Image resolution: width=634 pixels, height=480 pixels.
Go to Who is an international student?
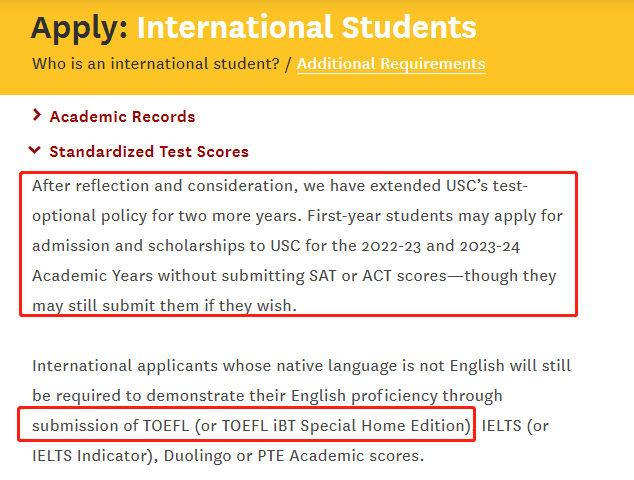156,63
